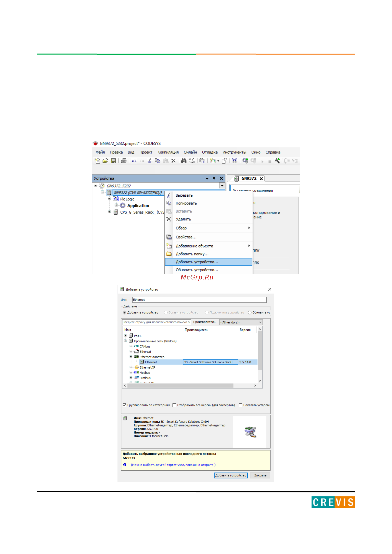The image size is (392, 554).
Task: Enable the Показать устаревшие checkbox
Action: tap(240, 405)
